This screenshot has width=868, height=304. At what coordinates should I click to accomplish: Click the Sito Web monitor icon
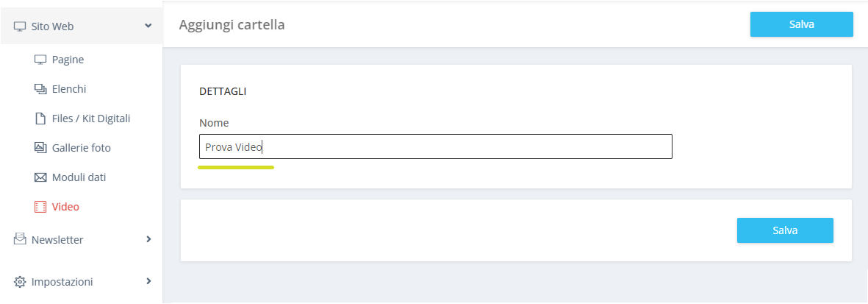20,26
